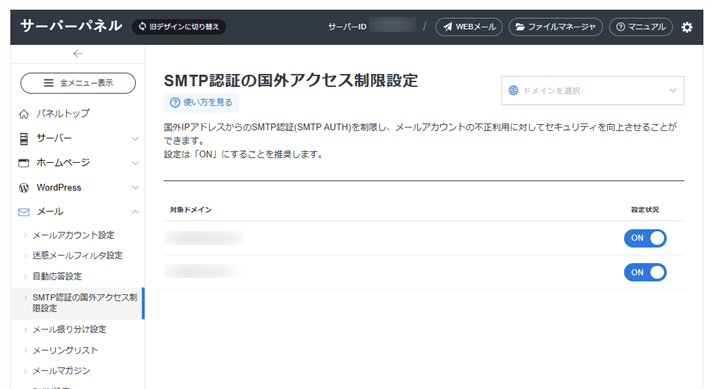710x389 pixels.
Task: Click the 全メニュー表示 button
Action: click(78, 83)
